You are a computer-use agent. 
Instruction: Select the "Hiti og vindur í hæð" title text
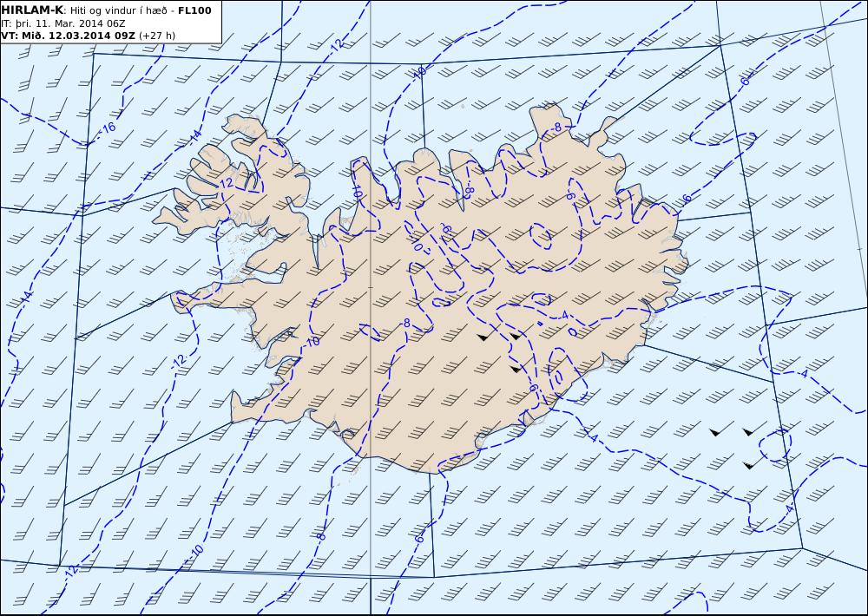pyautogui.click(x=121, y=10)
